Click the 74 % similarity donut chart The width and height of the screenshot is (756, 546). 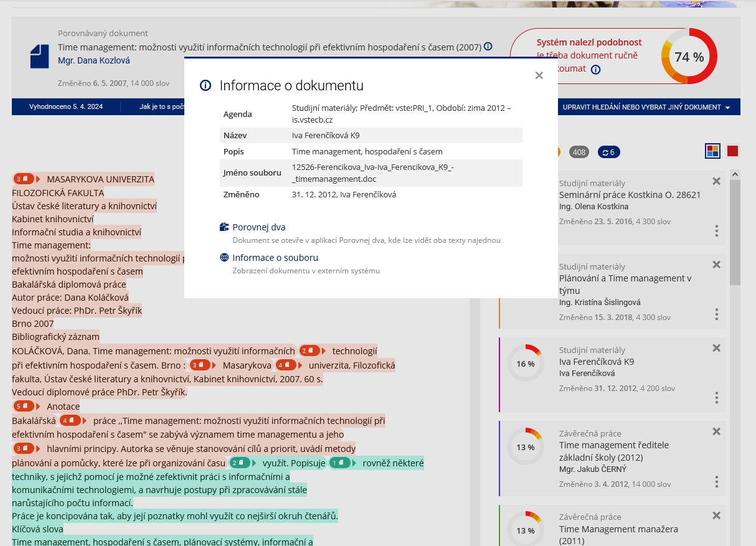click(689, 57)
